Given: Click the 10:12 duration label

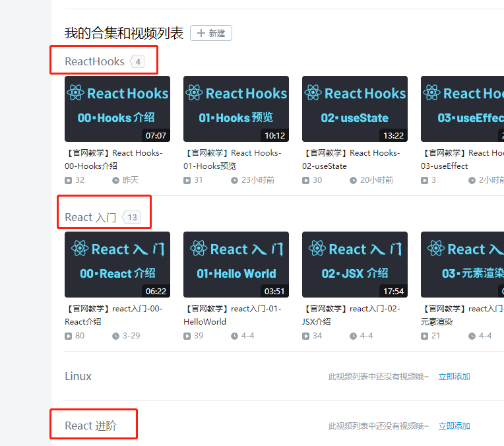Looking at the screenshot, I should pyautogui.click(x=275, y=136).
